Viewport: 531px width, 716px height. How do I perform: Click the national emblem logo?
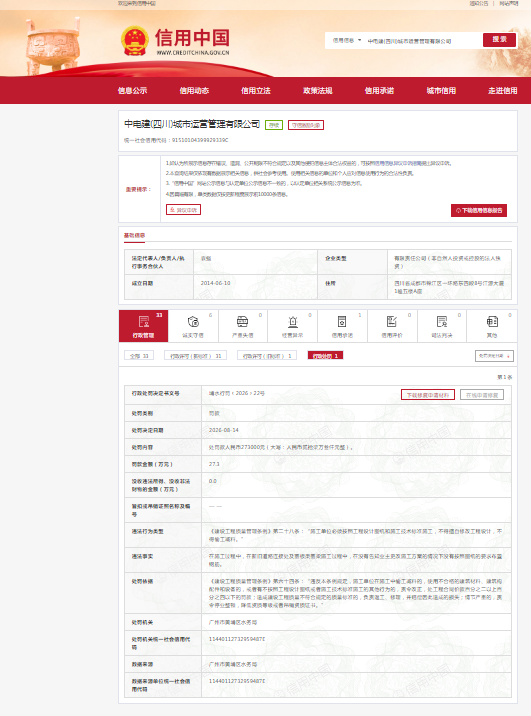135,41
